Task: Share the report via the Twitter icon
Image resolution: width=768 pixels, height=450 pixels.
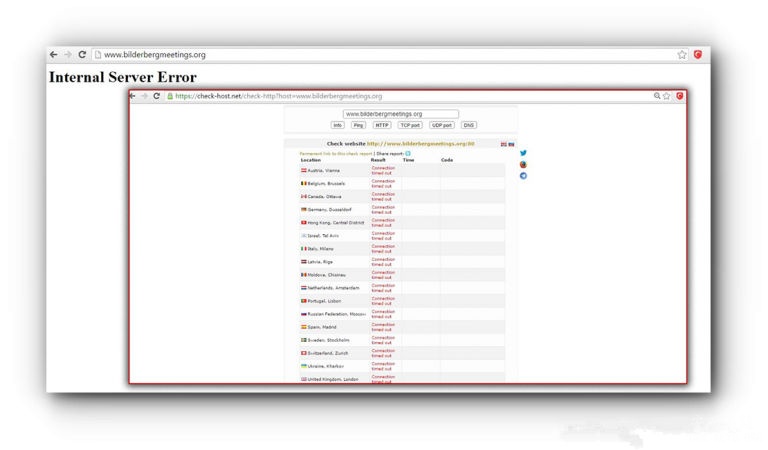Action: 523,153
